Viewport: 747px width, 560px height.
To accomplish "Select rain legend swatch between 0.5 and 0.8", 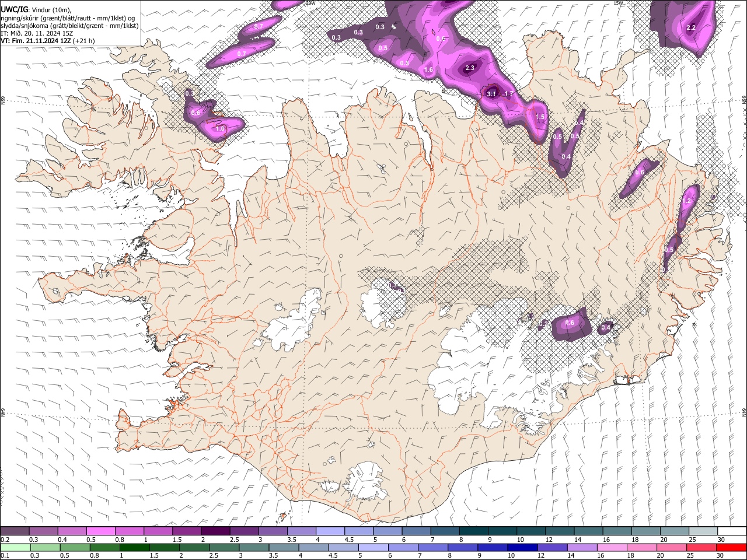I will [x=75, y=547].
